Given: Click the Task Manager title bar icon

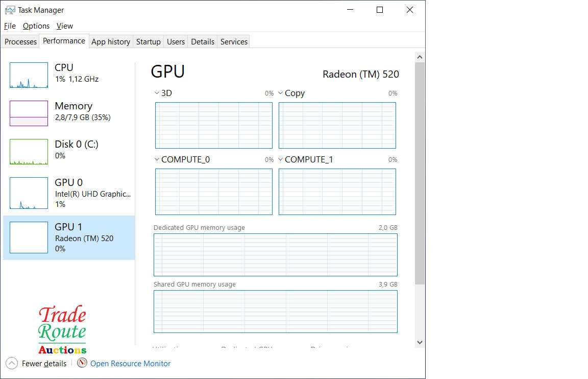Looking at the screenshot, I should (10, 10).
